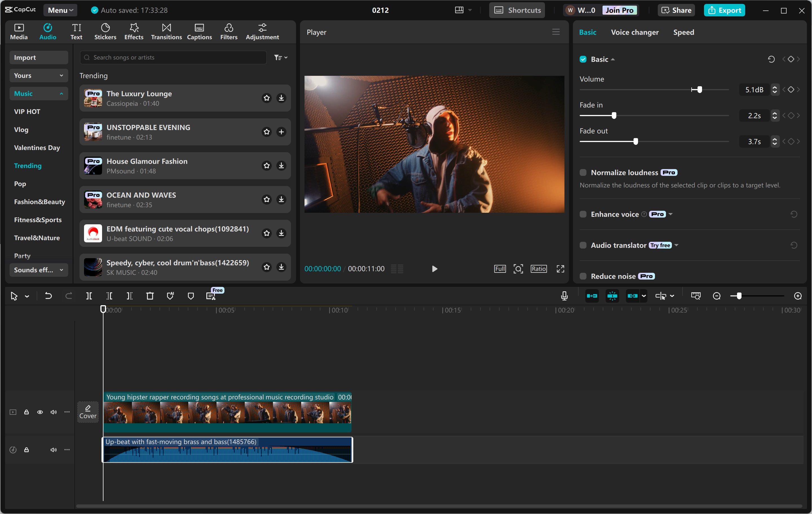Viewport: 812px width, 514px height.
Task: Click the Export button
Action: click(724, 10)
